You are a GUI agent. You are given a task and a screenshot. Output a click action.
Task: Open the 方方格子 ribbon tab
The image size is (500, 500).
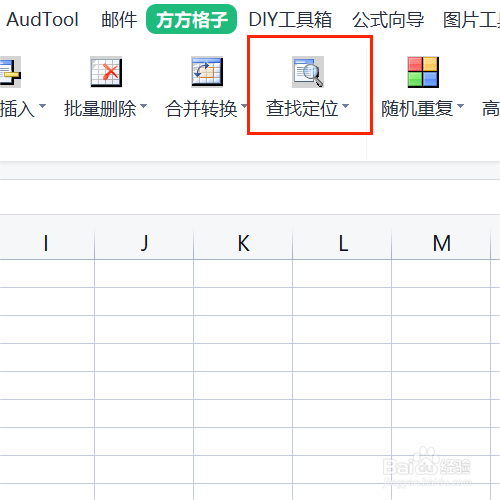191,19
